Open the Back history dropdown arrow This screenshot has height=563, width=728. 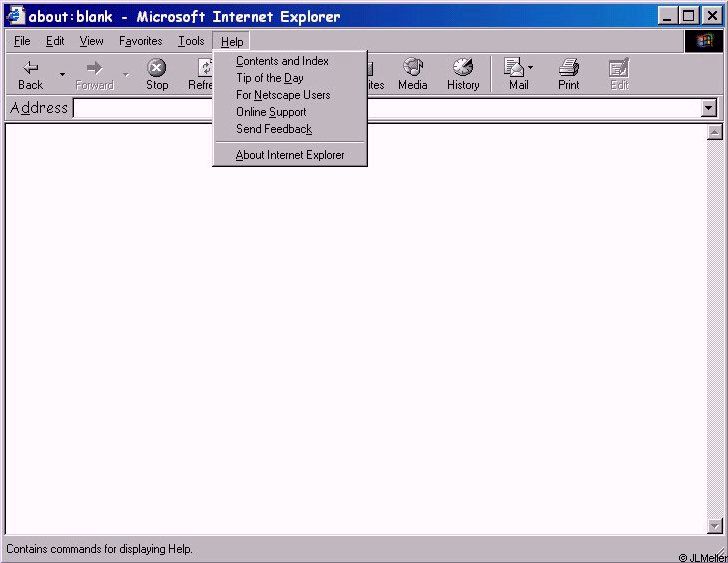tap(62, 74)
